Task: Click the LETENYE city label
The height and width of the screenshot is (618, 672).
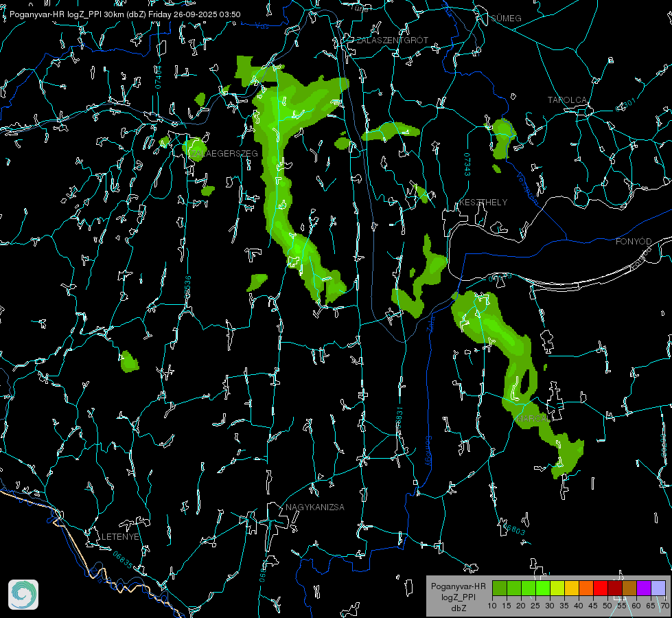Action: pyautogui.click(x=120, y=536)
